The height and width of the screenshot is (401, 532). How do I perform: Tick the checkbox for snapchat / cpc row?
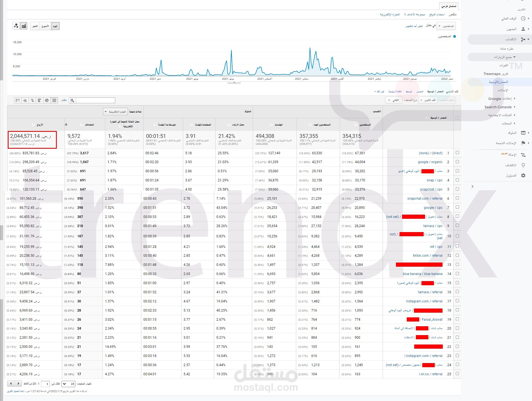click(x=457, y=189)
